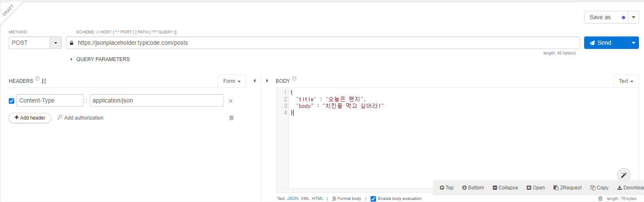Clear body with bottom trash icon

[x=600, y=199]
